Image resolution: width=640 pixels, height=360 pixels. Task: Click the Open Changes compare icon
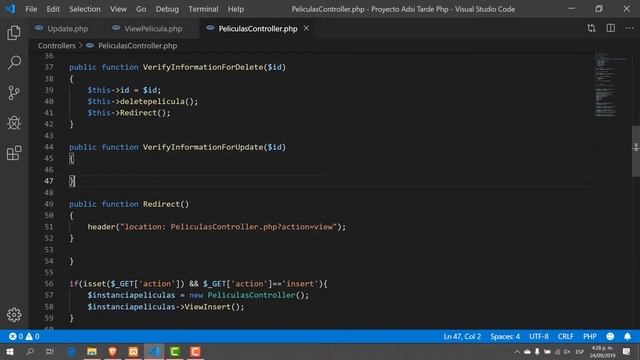click(x=591, y=28)
